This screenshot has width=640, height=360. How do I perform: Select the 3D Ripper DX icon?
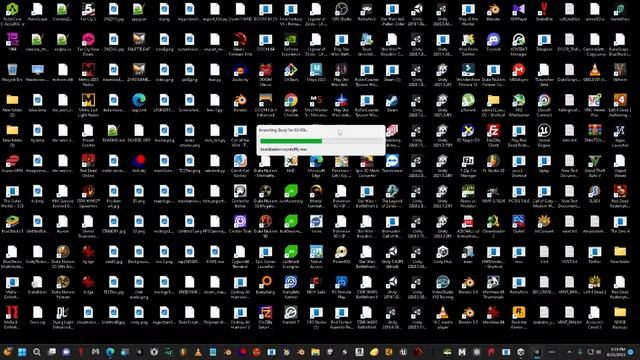468,133
